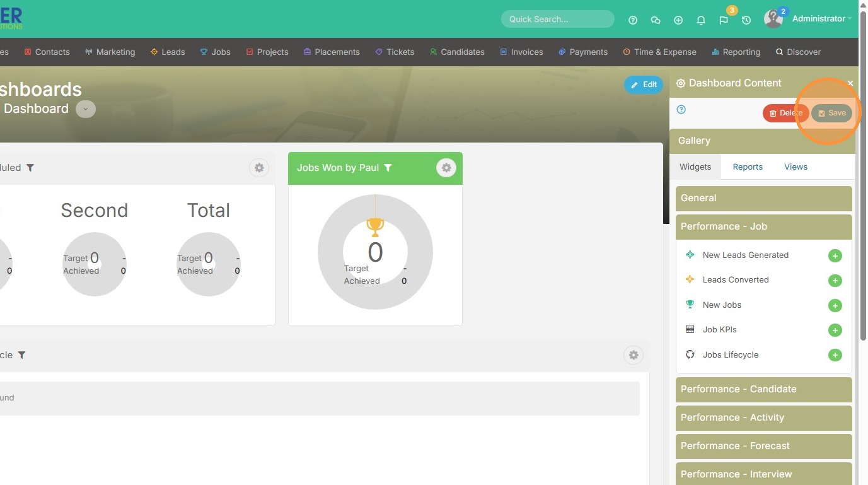Viewport: 868px width, 485px height.
Task: Open the dashboard selector chevron next to Dashboard title
Action: 86,109
